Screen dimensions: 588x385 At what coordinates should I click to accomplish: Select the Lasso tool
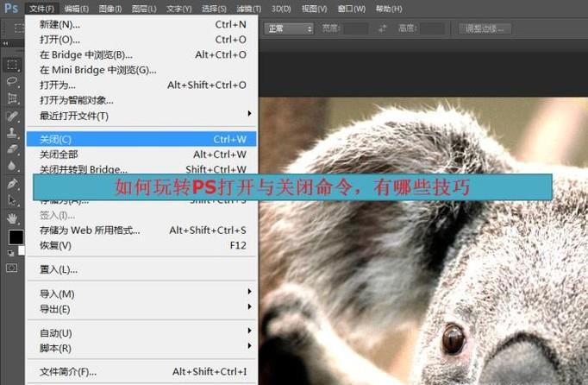[12, 81]
